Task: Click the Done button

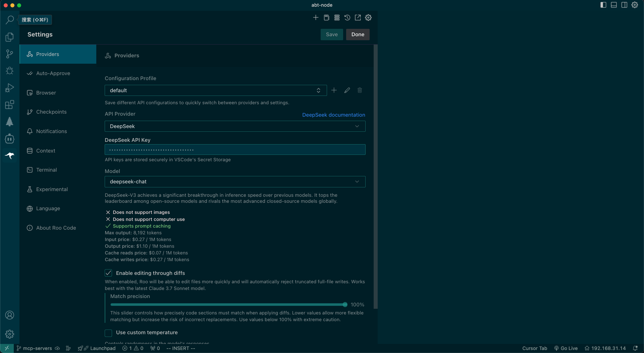Action: 358,35
